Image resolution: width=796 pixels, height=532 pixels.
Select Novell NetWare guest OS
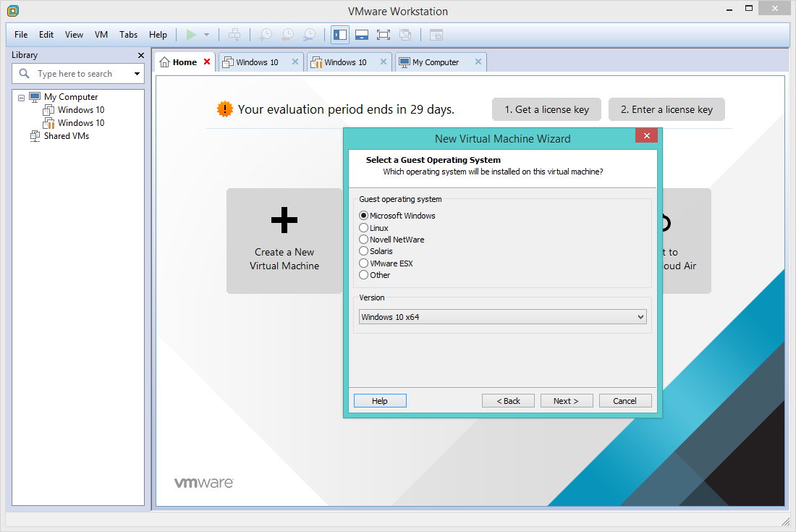click(391, 240)
